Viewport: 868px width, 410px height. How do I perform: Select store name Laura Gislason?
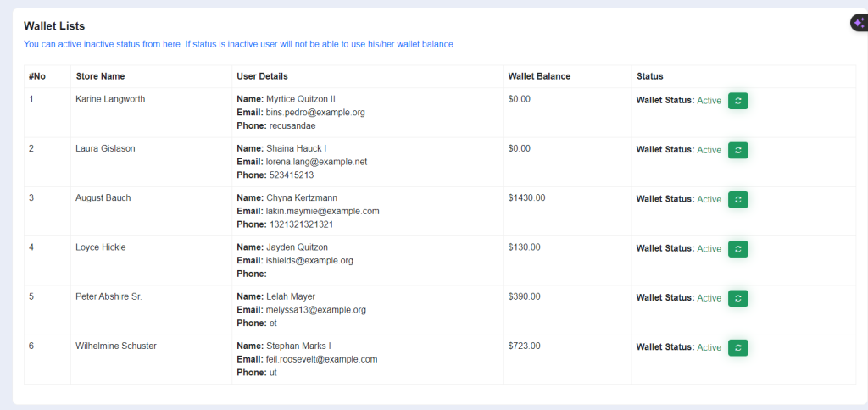[x=105, y=148]
